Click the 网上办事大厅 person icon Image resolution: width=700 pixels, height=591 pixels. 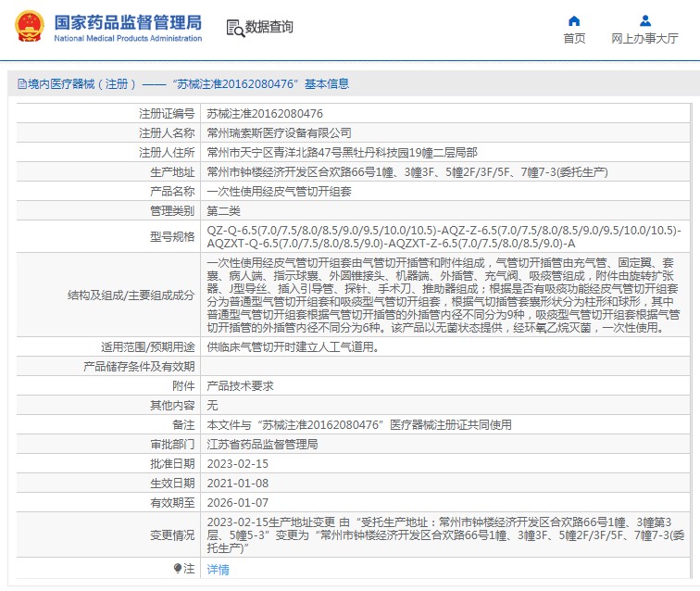pos(644,20)
